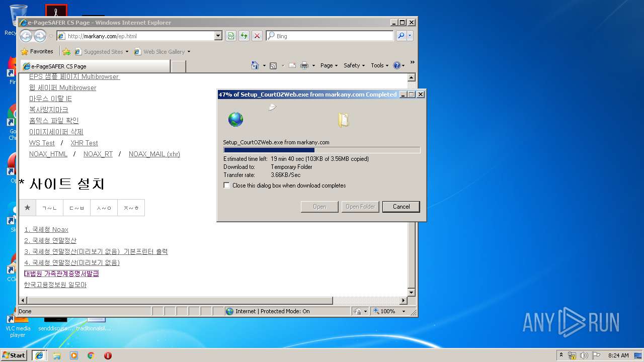Viewport: 644px width, 362px height.
Task: Click the clock in system tray
Action: point(618,355)
